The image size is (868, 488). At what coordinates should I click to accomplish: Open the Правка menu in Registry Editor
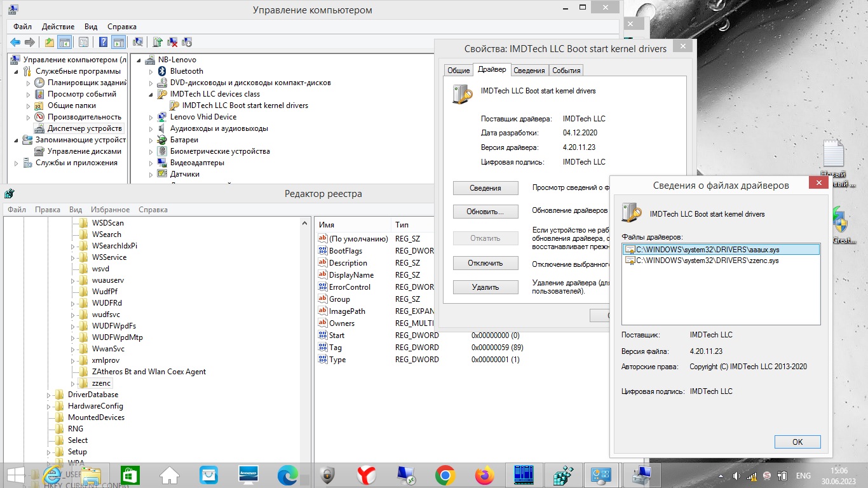[48, 209]
